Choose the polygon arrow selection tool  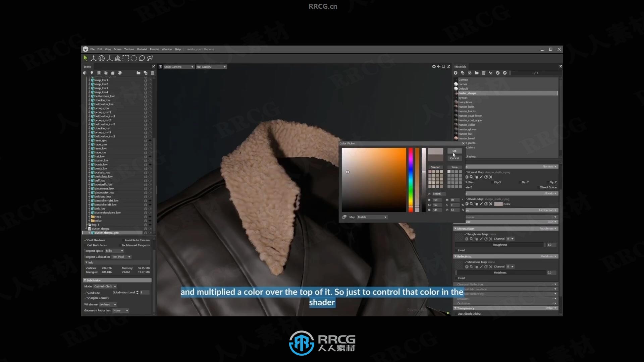[150, 58]
